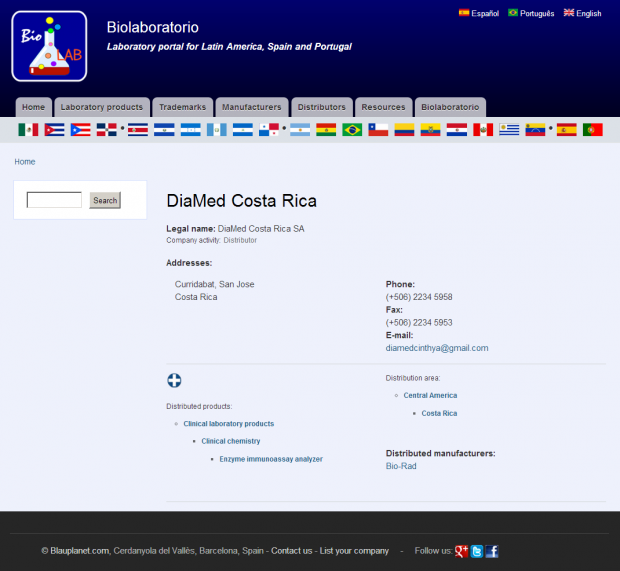This screenshot has height=571, width=620.
Task: Select the Dominican Republic flag
Action: pos(107,130)
